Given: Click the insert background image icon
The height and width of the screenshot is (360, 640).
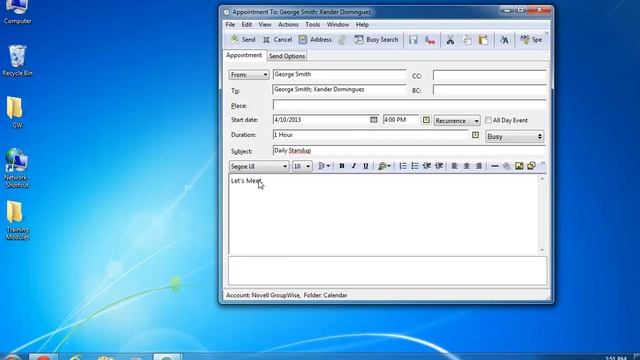Looking at the screenshot, I should click(x=531, y=166).
